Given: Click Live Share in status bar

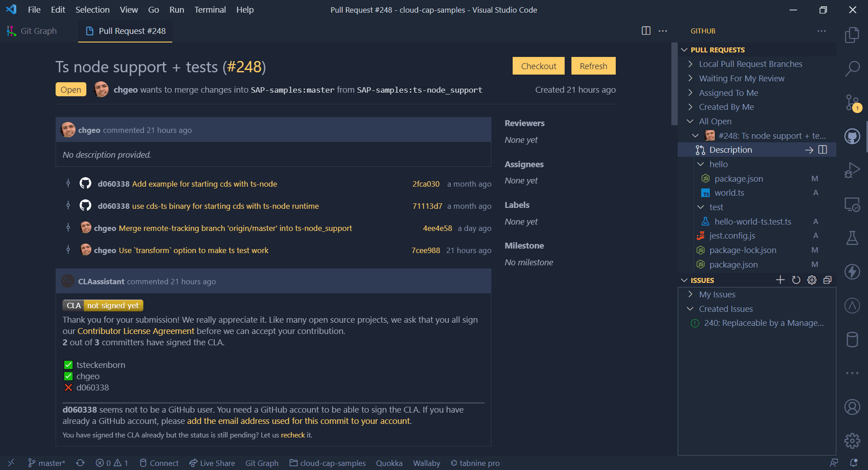Looking at the screenshot, I should tap(212, 463).
